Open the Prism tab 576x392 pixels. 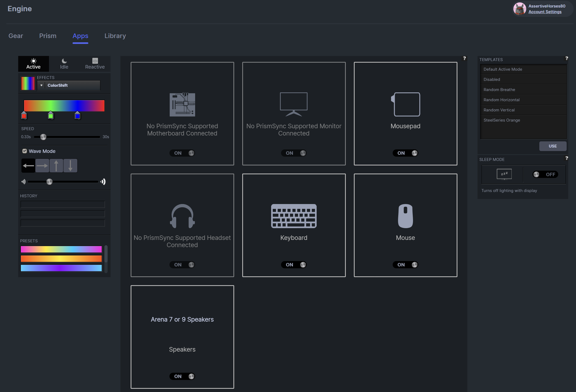pyautogui.click(x=48, y=36)
